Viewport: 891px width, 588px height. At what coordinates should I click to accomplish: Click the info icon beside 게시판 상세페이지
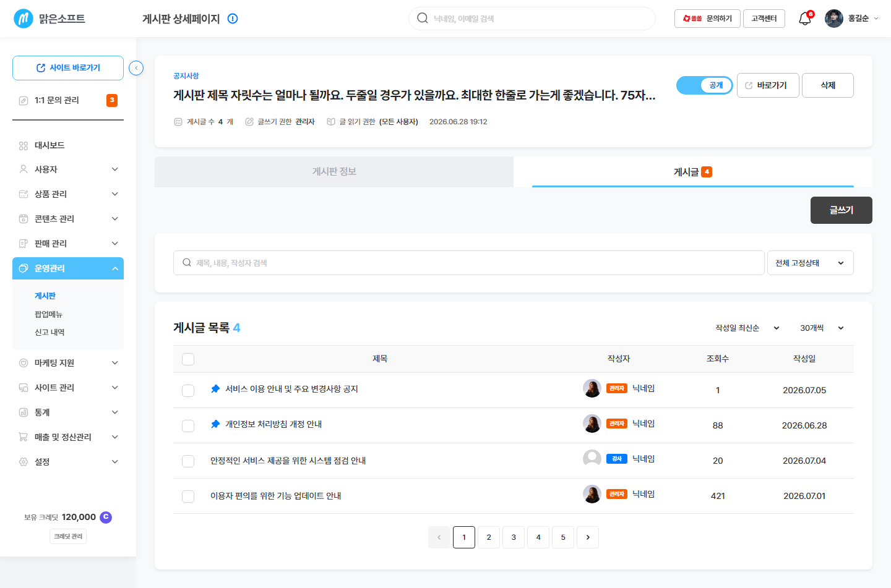click(233, 19)
